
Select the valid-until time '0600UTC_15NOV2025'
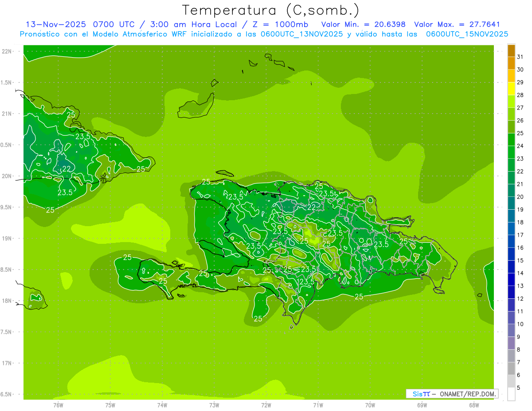point(467,34)
